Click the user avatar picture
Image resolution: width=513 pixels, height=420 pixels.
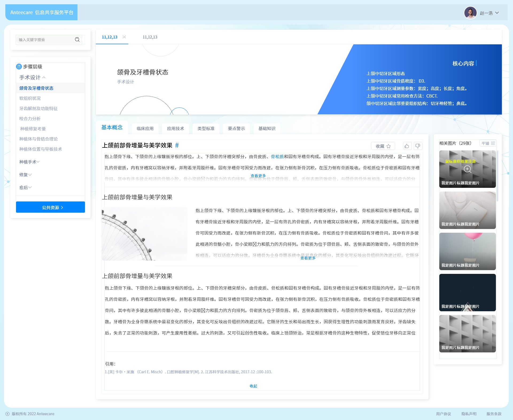(470, 13)
